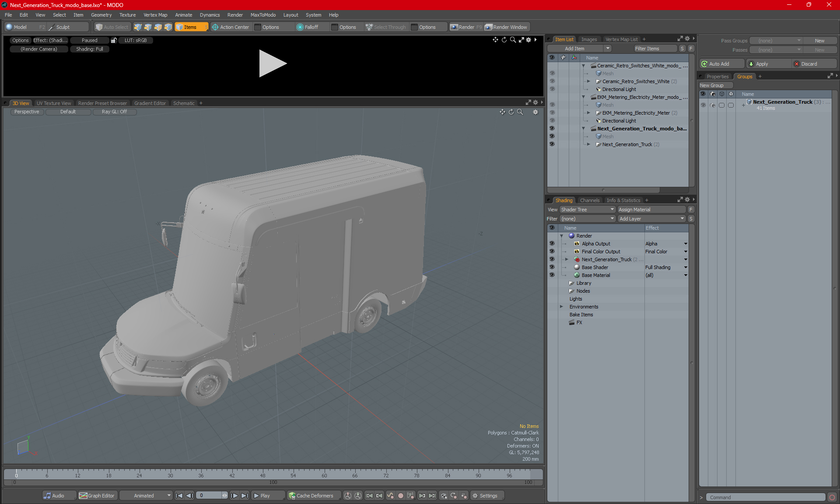Open preview viewport gear settings
Image resolution: width=840 pixels, height=504 pixels.
pyautogui.click(x=528, y=40)
